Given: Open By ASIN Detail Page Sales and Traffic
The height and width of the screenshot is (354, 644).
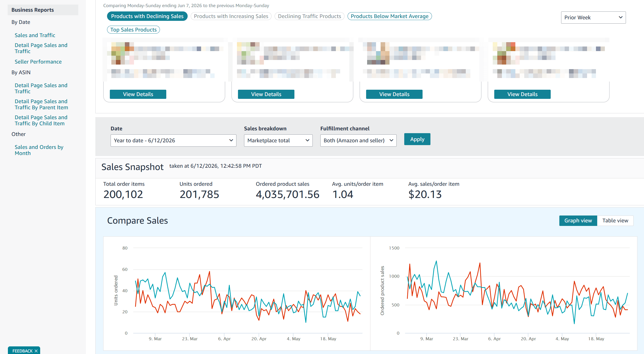Looking at the screenshot, I should 41,88.
